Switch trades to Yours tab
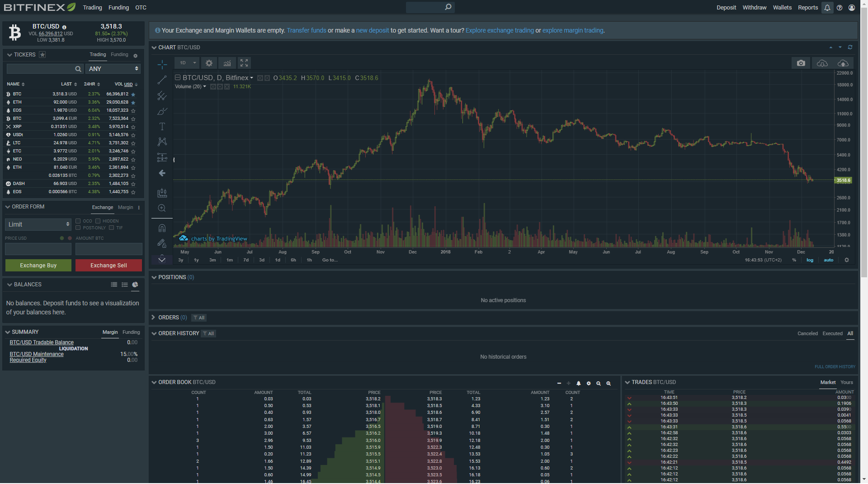The height and width of the screenshot is (484, 868). 846,383
